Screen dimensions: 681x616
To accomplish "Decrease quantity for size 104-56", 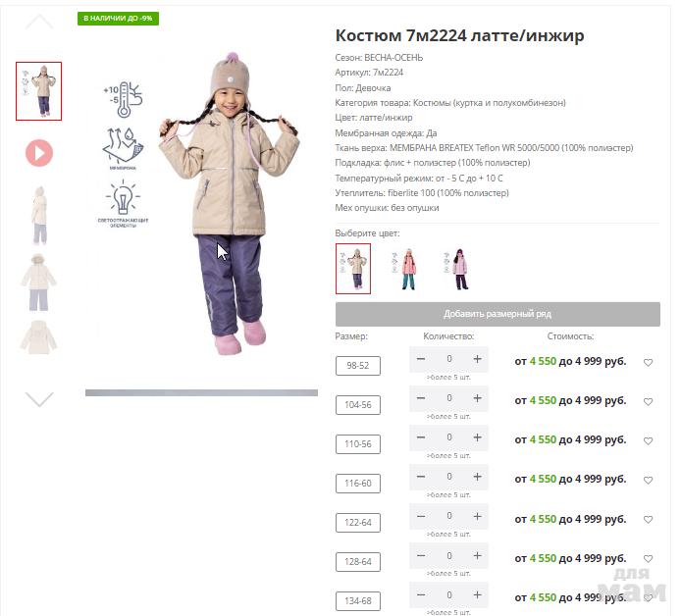I will pos(421,398).
